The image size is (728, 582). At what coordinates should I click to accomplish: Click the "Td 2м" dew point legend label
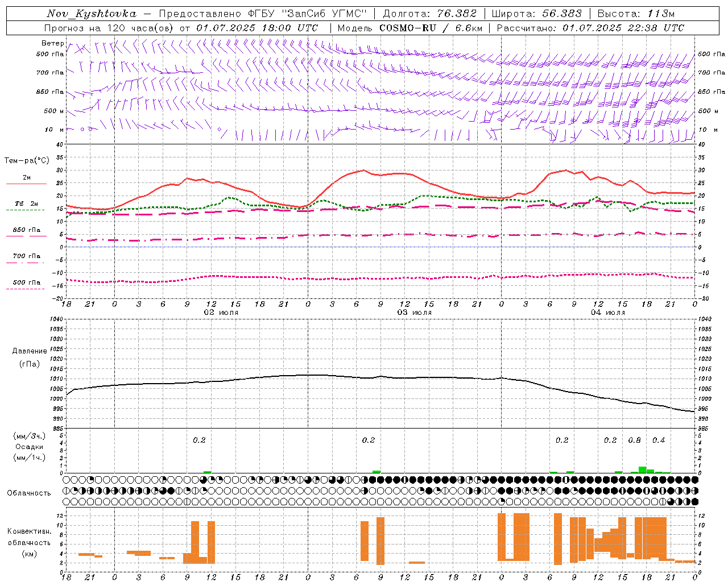coord(27,203)
